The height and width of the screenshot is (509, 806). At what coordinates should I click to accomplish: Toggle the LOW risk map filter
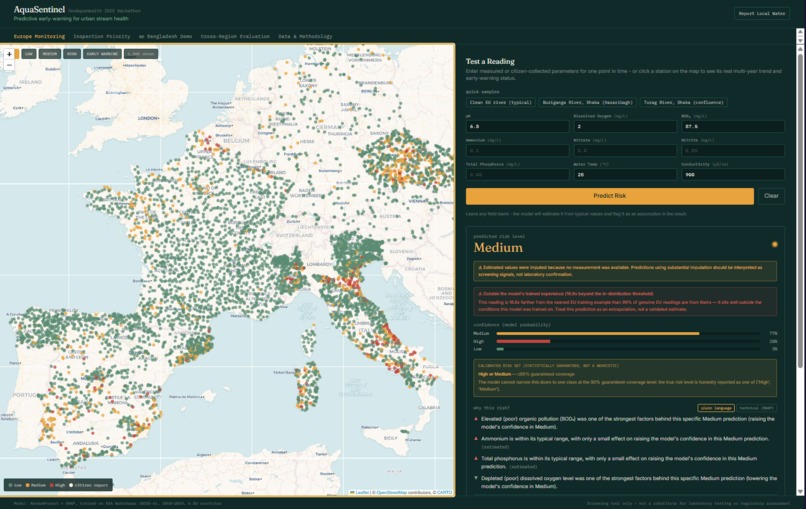pos(29,54)
